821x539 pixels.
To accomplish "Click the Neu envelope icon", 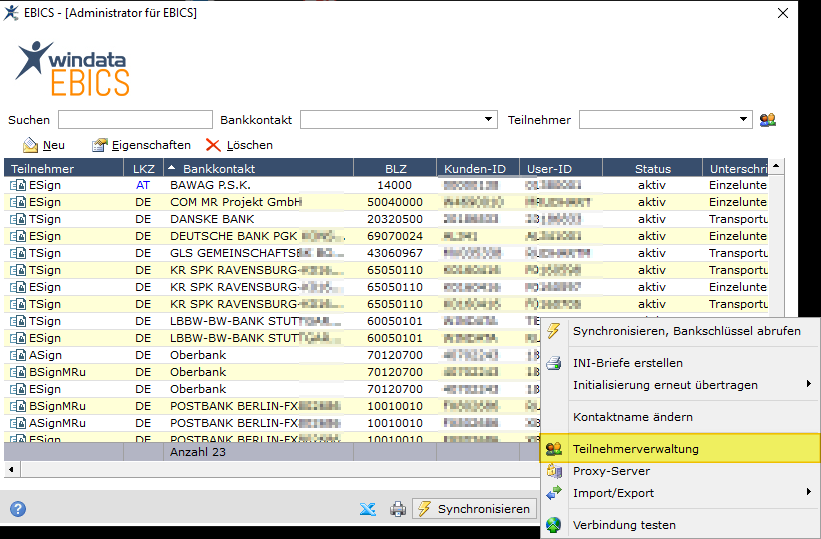I will pyautogui.click(x=30, y=145).
